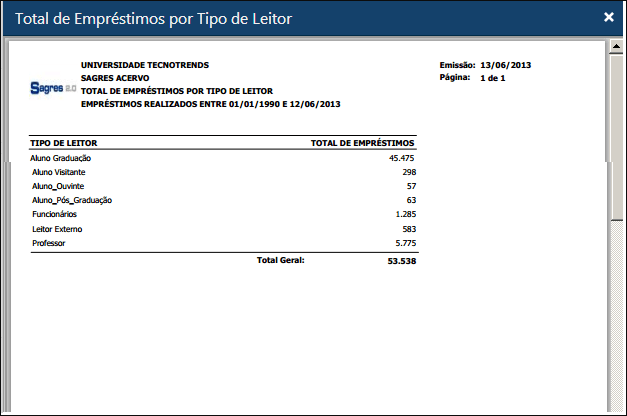Click the TOTAL DE EMPRÉSTIMOS column header
Screen dimensions: 627x416
tap(362, 143)
